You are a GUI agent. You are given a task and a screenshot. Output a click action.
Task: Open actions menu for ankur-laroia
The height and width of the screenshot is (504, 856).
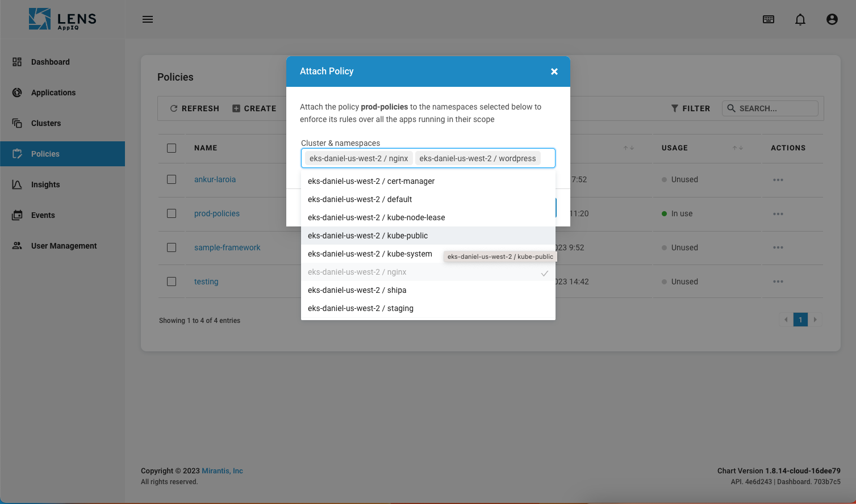778,180
